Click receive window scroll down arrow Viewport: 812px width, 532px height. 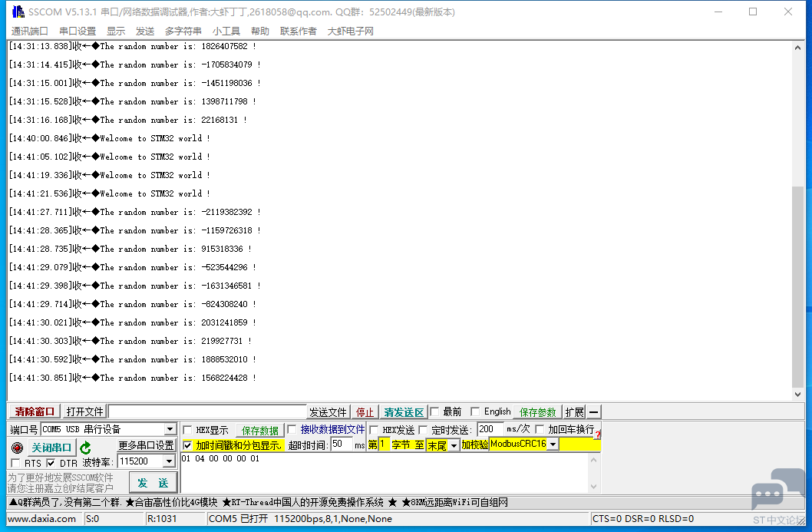point(797,395)
